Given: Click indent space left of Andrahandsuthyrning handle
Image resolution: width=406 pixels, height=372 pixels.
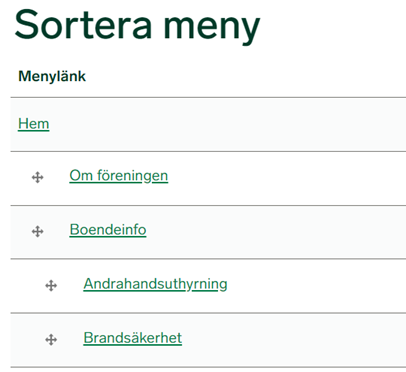Looking at the screenshot, I should (x=28, y=286).
